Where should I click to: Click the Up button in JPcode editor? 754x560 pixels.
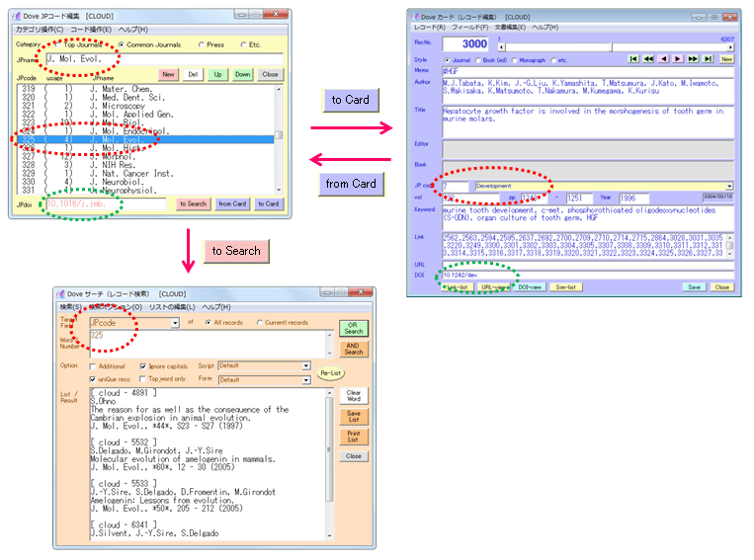[216, 74]
